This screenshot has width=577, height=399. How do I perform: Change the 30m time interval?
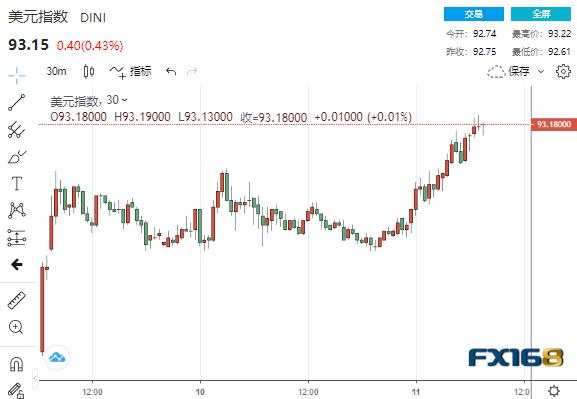pyautogui.click(x=56, y=71)
